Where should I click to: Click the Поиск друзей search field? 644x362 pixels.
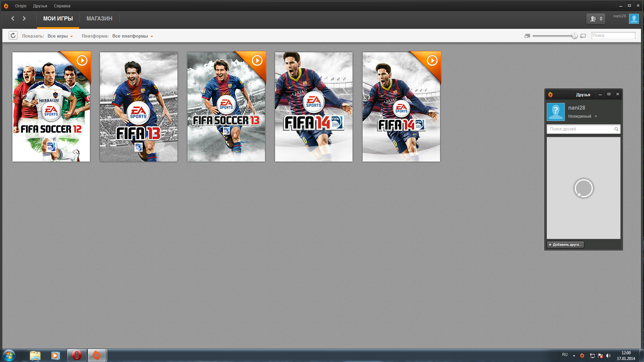pos(583,129)
